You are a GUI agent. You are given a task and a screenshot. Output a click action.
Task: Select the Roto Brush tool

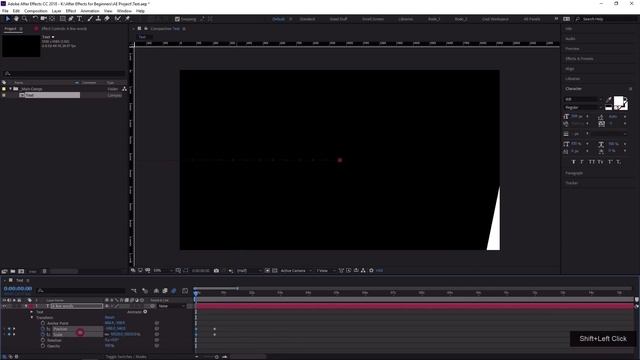tap(118, 19)
